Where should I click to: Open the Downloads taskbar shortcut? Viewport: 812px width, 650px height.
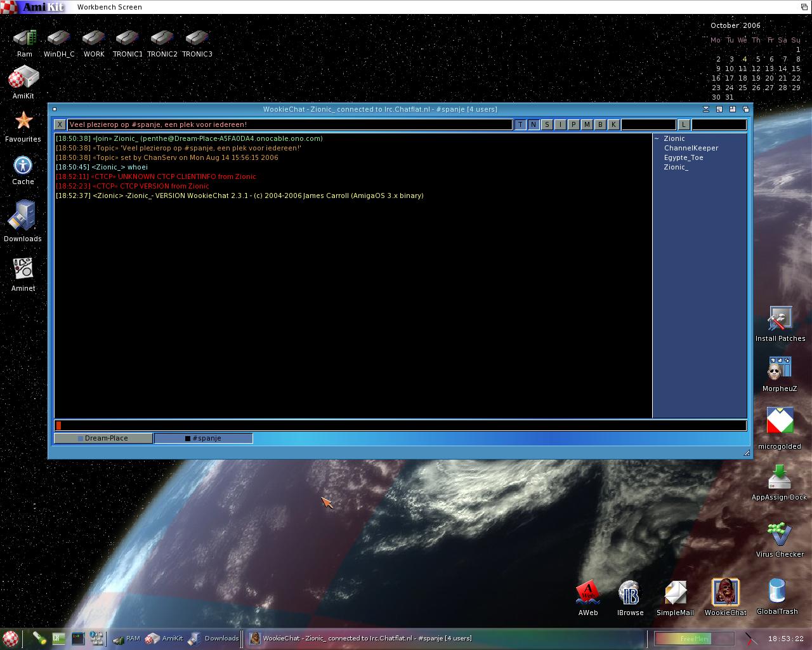[214, 639]
